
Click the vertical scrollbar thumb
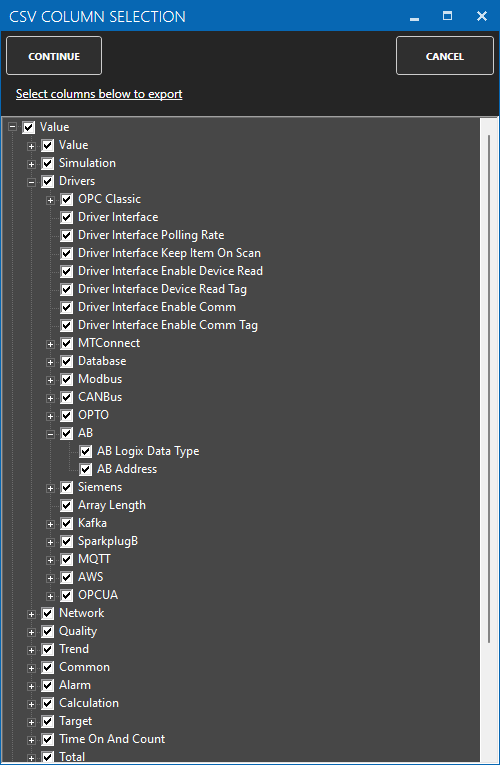[489, 388]
